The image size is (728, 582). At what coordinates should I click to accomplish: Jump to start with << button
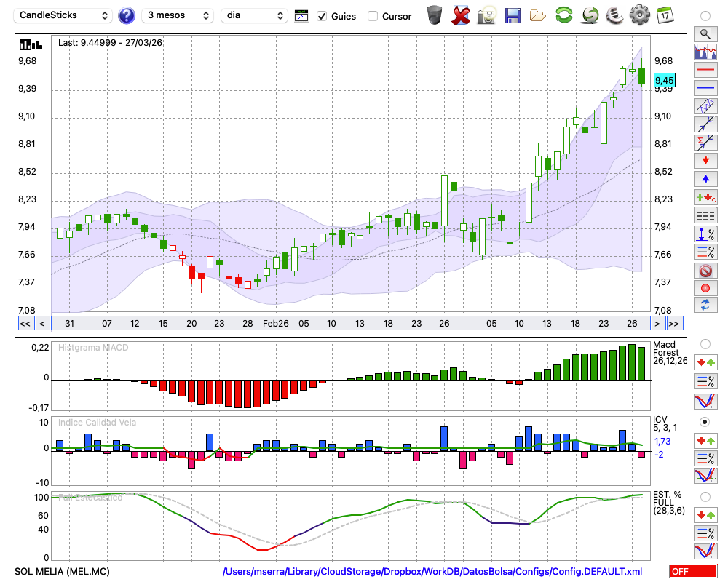pyautogui.click(x=25, y=324)
